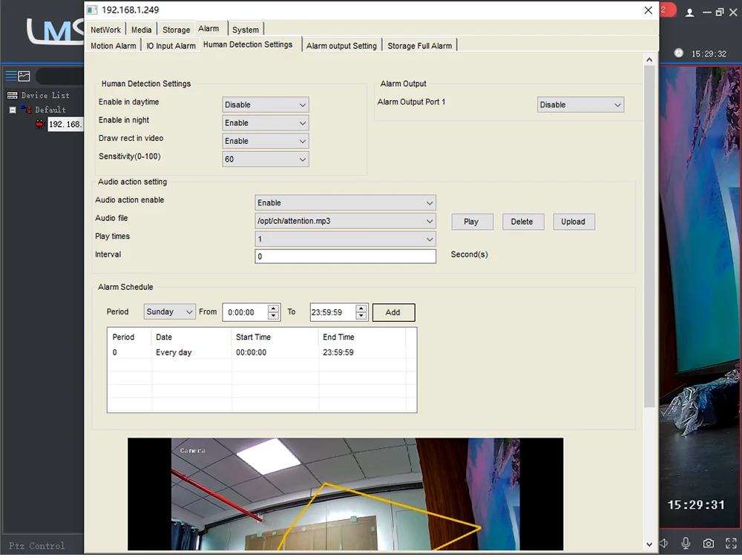Take a snapshot with camera icon

point(709,543)
